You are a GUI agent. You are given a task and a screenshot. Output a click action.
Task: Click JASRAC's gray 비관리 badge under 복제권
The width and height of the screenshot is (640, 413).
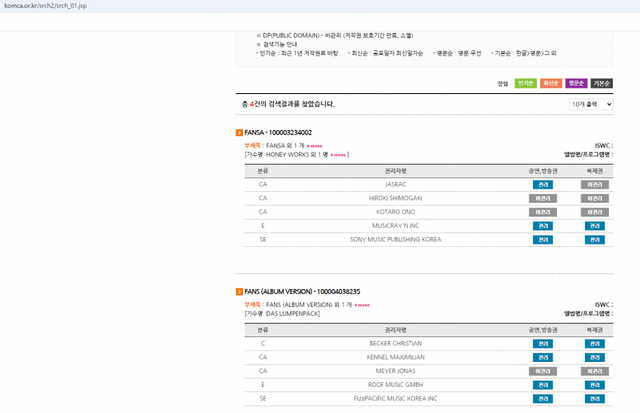595,185
